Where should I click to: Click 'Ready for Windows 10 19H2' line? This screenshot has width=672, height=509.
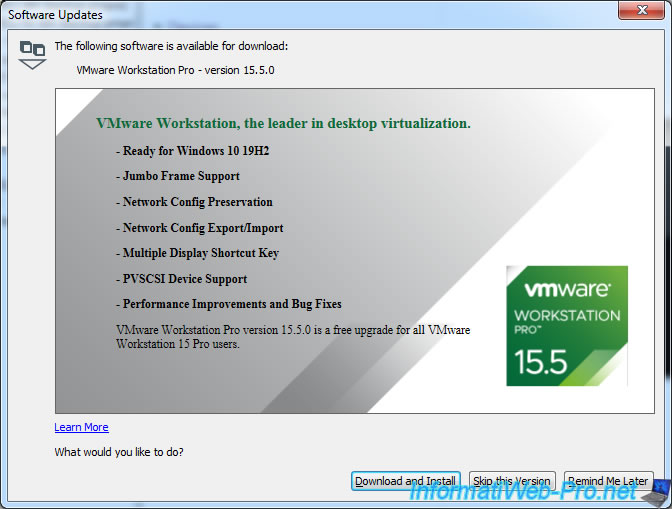point(192,151)
